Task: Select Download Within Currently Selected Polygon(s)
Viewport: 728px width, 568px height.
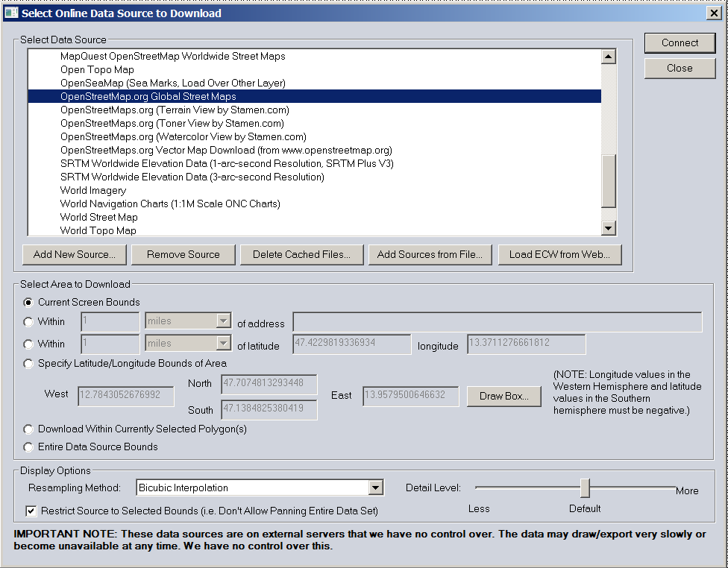Action: point(29,429)
